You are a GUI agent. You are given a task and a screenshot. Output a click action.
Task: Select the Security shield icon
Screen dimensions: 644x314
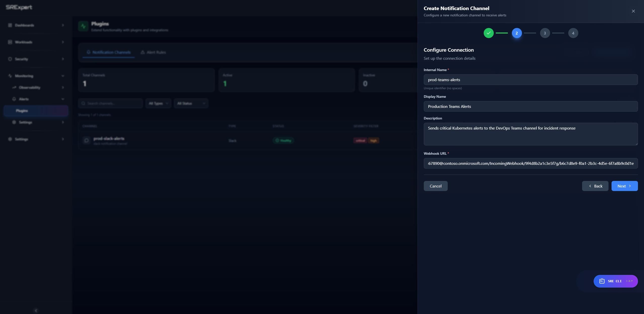(x=10, y=59)
